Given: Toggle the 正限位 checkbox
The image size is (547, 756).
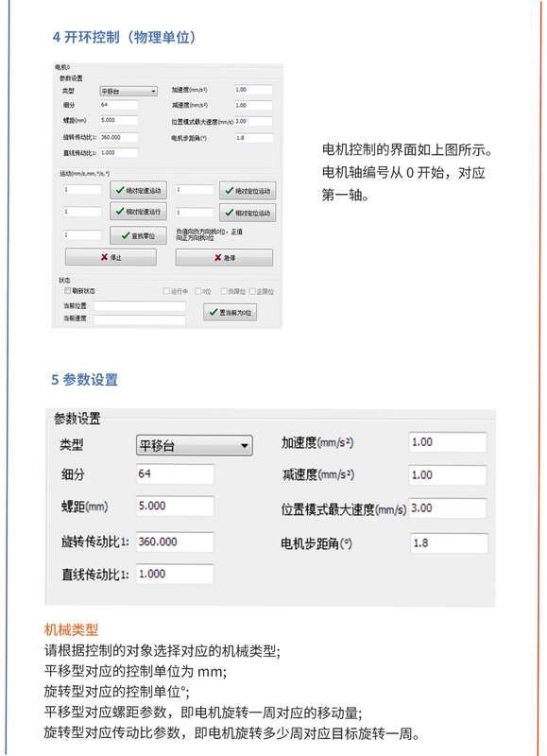Looking at the screenshot, I should 252,291.
